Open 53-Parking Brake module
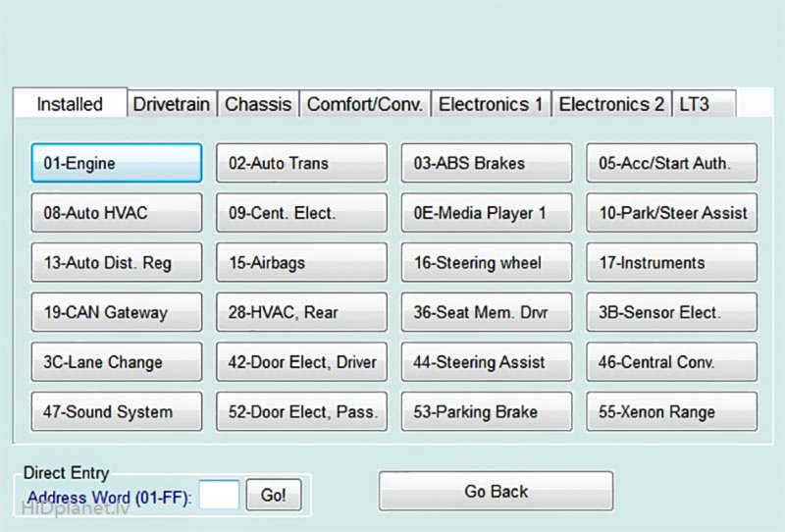This screenshot has width=785, height=532. pos(486,412)
